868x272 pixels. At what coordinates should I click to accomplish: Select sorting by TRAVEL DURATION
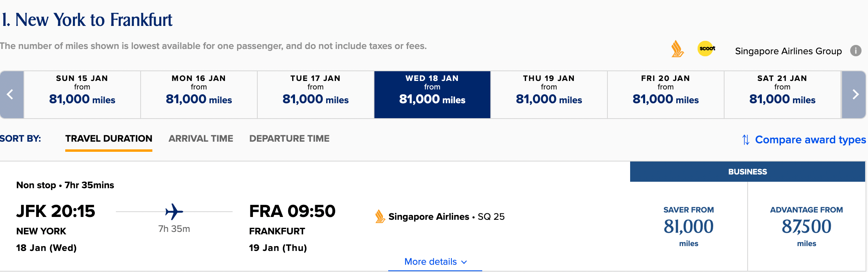pyautogui.click(x=109, y=138)
